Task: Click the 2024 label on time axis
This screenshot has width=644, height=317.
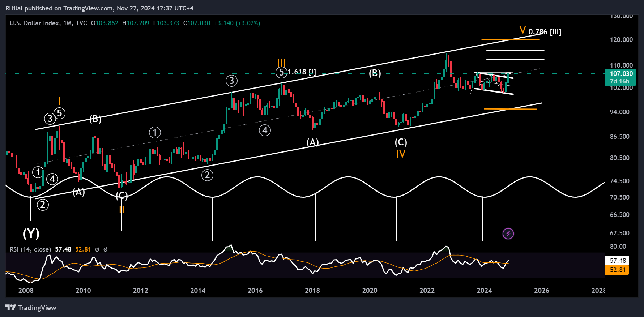Action: tap(485, 291)
